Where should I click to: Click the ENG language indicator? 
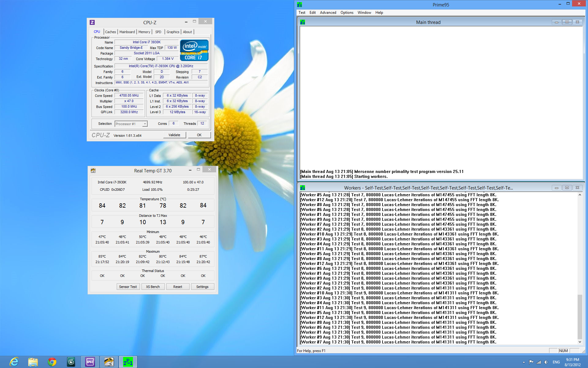(556, 362)
